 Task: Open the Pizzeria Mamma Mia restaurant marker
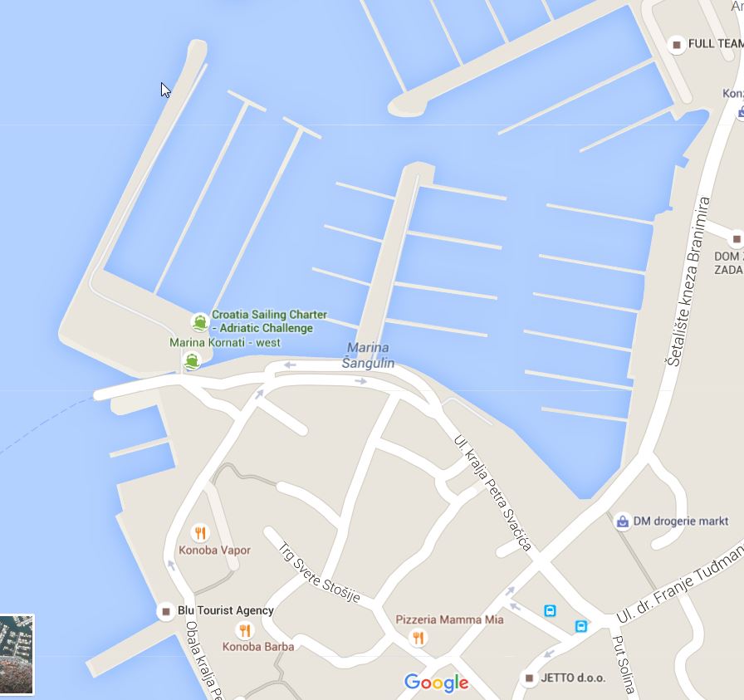tap(418, 638)
